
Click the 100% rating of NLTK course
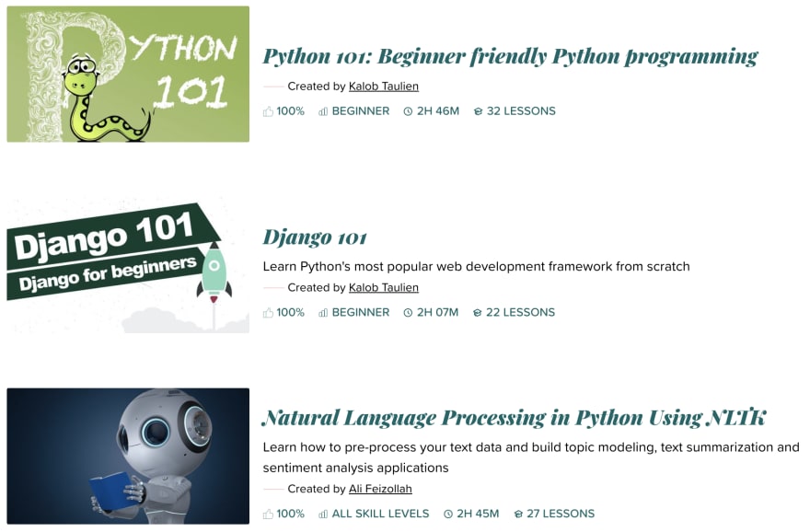pyautogui.click(x=290, y=514)
